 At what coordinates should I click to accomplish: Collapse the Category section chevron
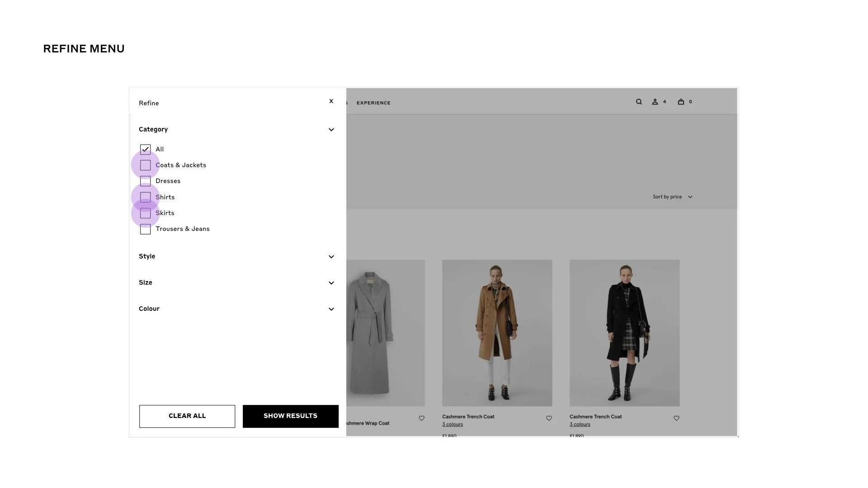pyautogui.click(x=331, y=130)
